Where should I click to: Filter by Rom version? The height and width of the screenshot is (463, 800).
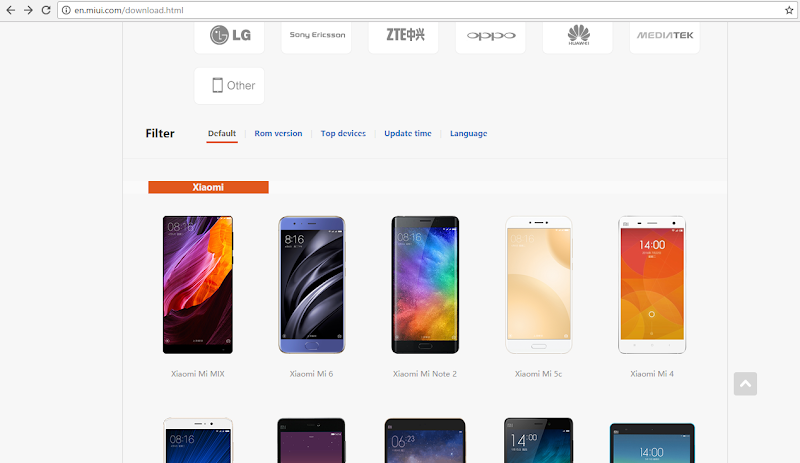tap(278, 133)
